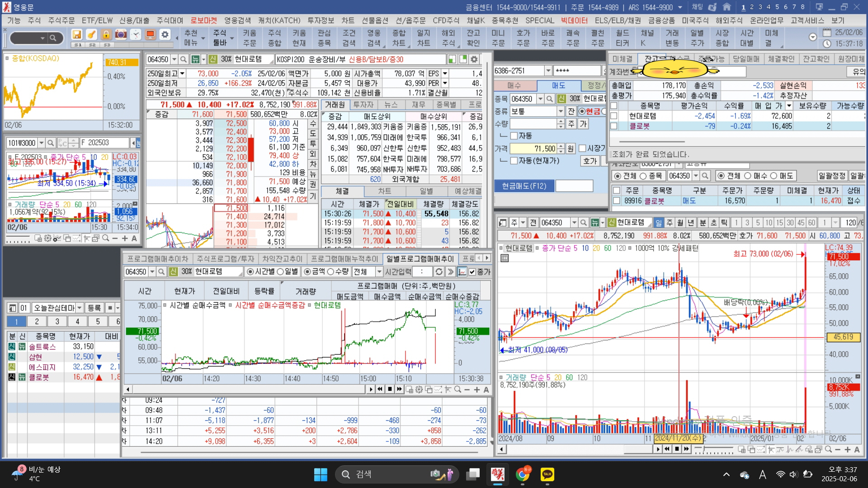Switch to the 매수 order tab
868x488 pixels.
pos(514,85)
